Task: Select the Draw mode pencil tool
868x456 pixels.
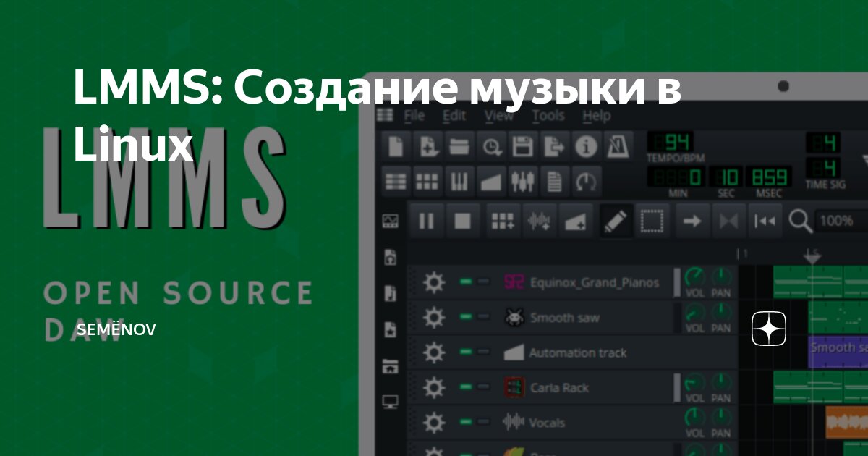Action: coord(615,221)
